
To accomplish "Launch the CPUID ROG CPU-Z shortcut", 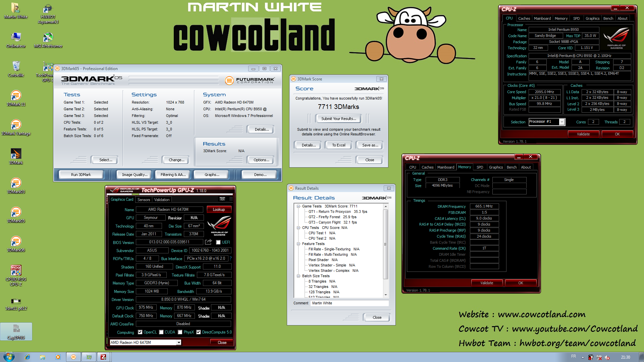I will (x=16, y=276).
